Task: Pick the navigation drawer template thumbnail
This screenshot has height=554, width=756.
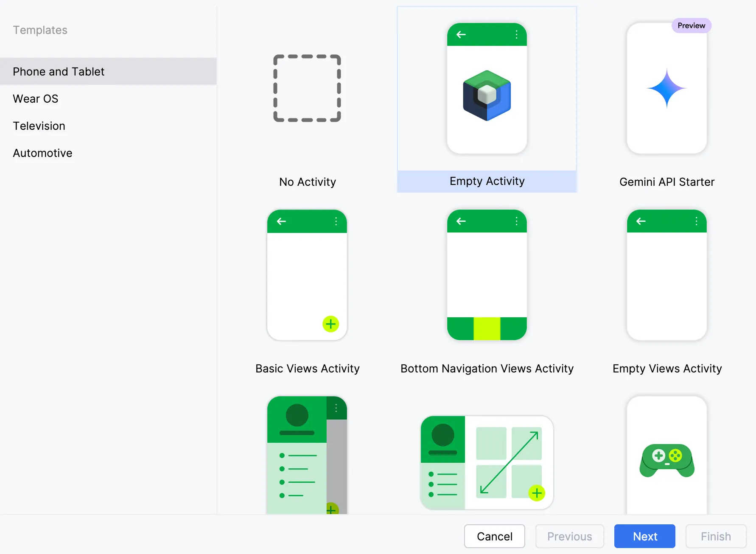Action: [x=307, y=455]
